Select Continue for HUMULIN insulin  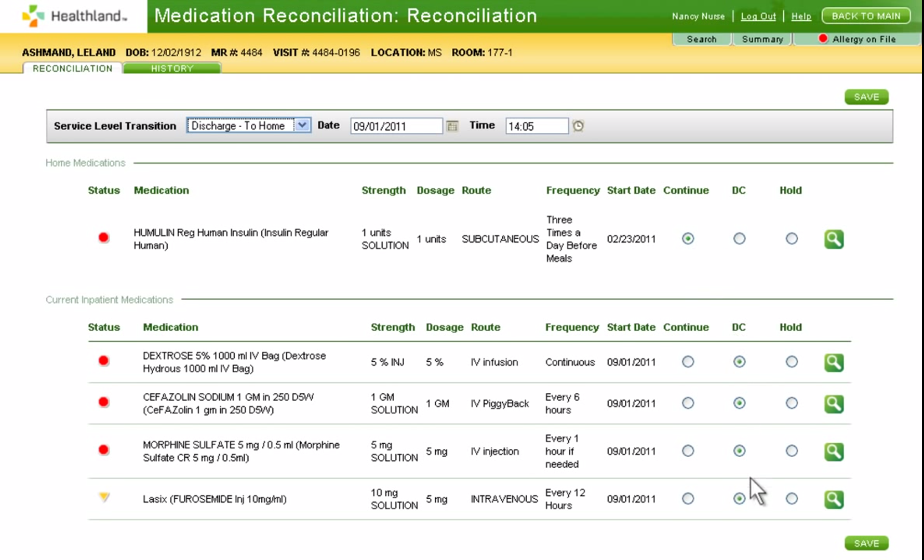coord(688,239)
